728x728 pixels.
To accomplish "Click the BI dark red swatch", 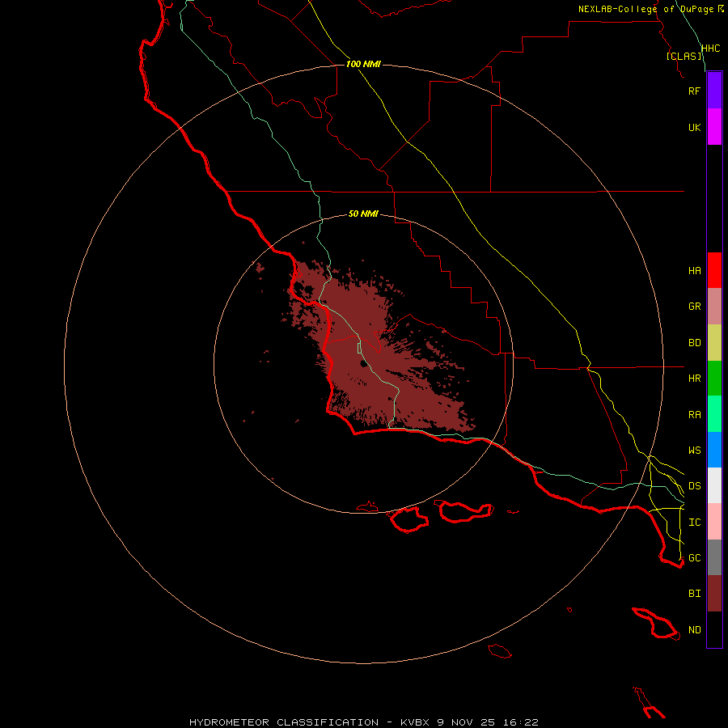I will [x=714, y=594].
